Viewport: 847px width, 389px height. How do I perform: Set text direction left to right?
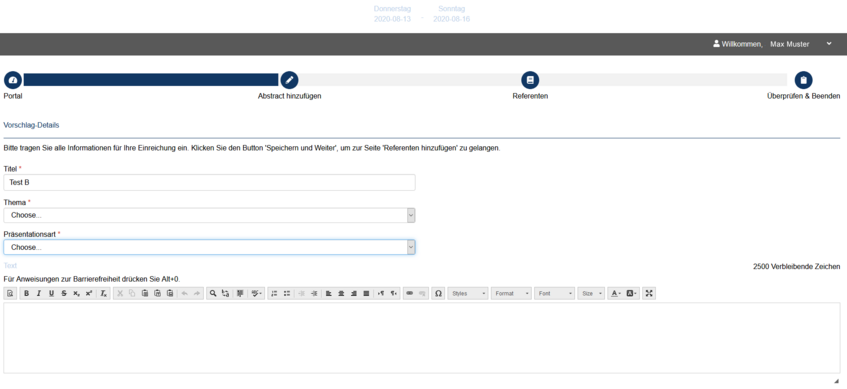click(381, 293)
